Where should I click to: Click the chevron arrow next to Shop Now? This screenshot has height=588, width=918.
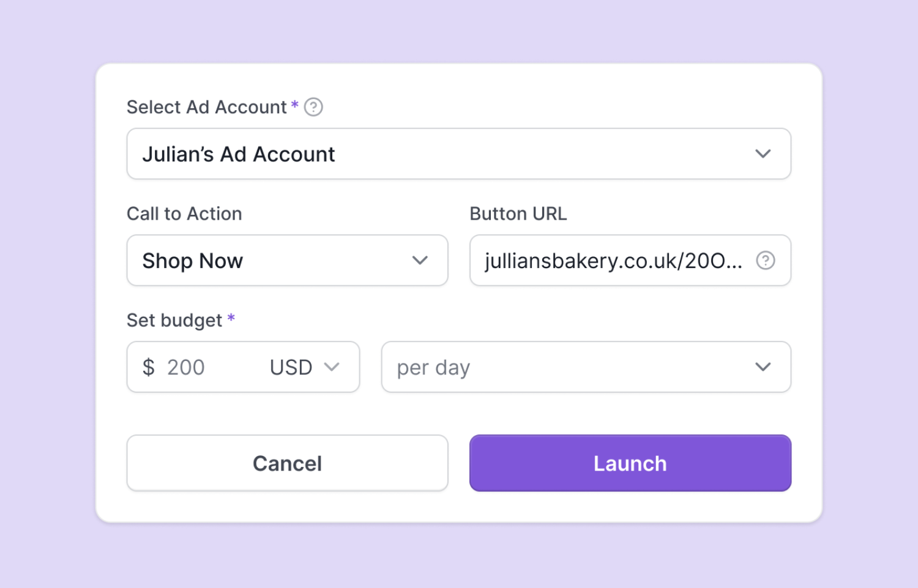point(420,261)
